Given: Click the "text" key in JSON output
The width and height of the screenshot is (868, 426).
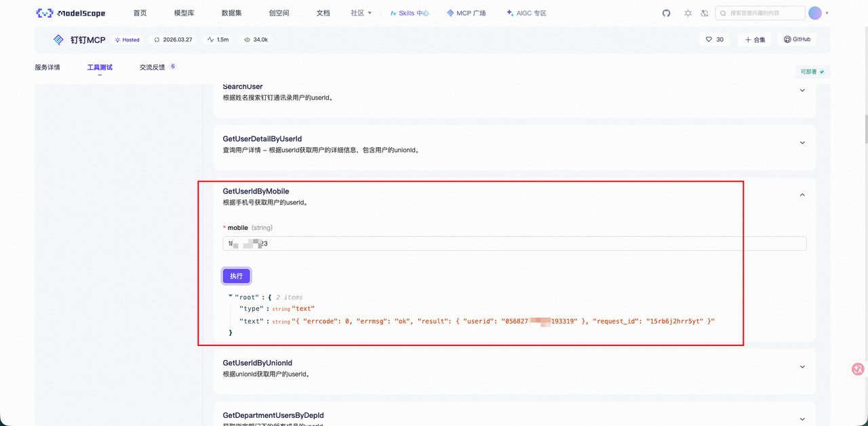Looking at the screenshot, I should (x=252, y=321).
